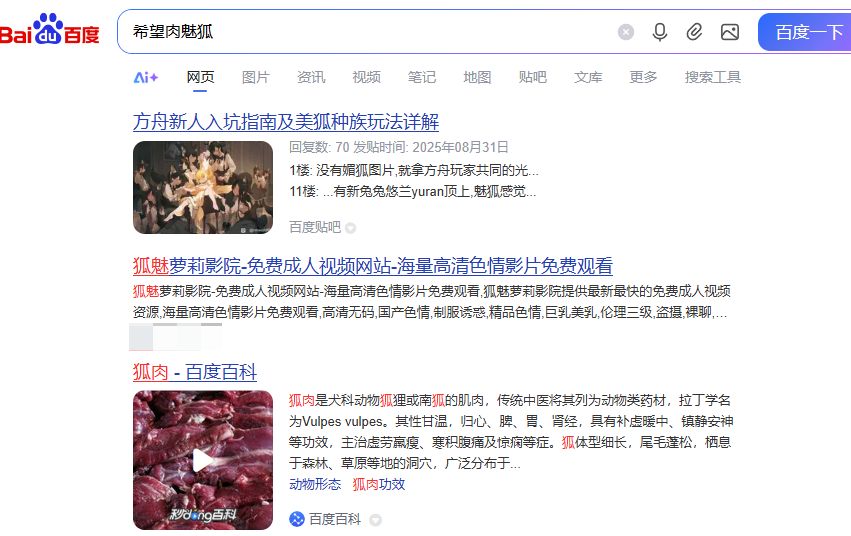Switch to the 视频 tab
Screen dimensions: 851x536
pyautogui.click(x=366, y=77)
